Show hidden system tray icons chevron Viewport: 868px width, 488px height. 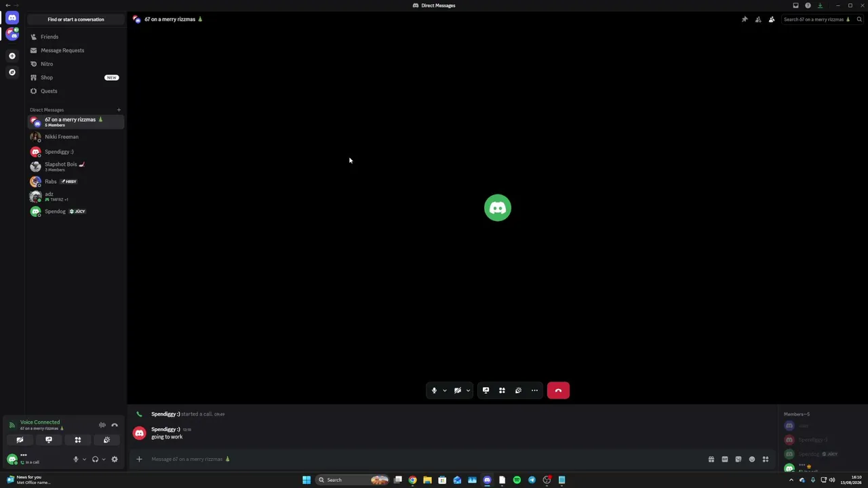(x=791, y=480)
